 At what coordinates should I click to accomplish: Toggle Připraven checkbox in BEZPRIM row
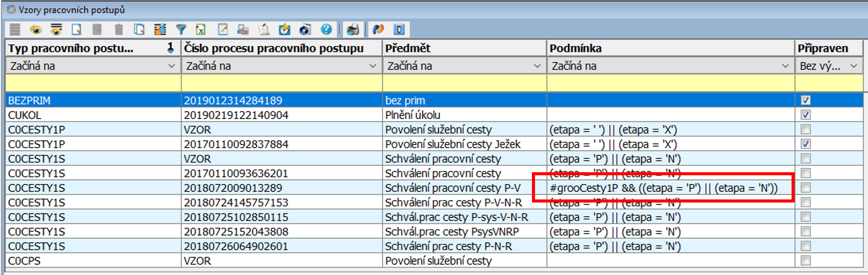(x=805, y=100)
